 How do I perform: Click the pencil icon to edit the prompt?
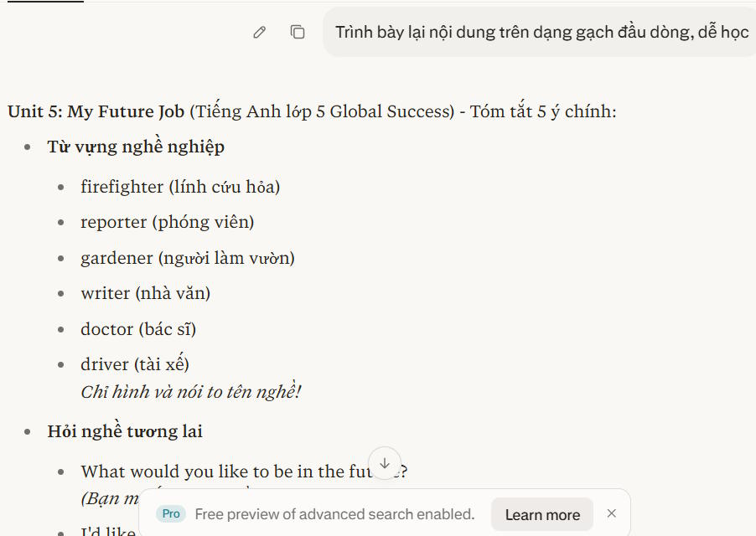(x=259, y=32)
